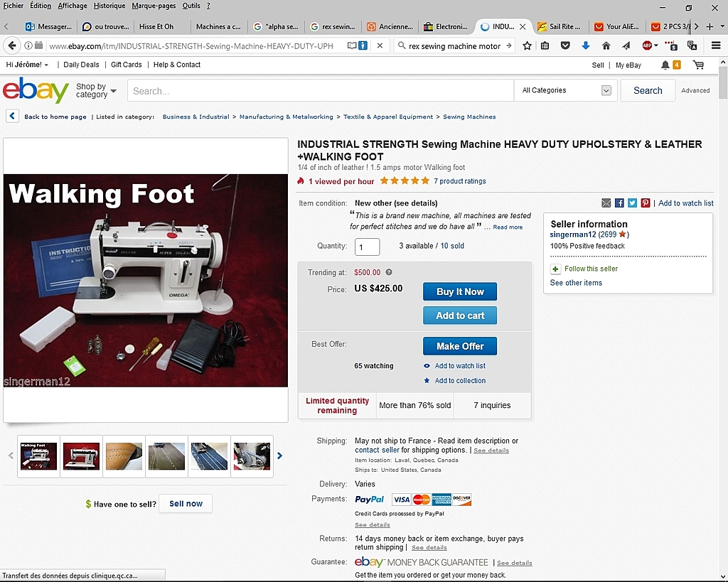Click the Buy It Now button

click(460, 291)
